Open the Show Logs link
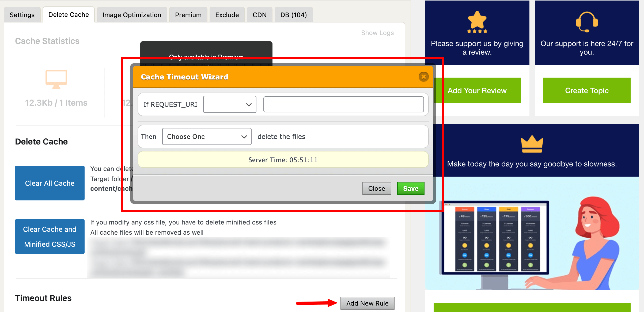This screenshot has width=644, height=312. tap(377, 33)
